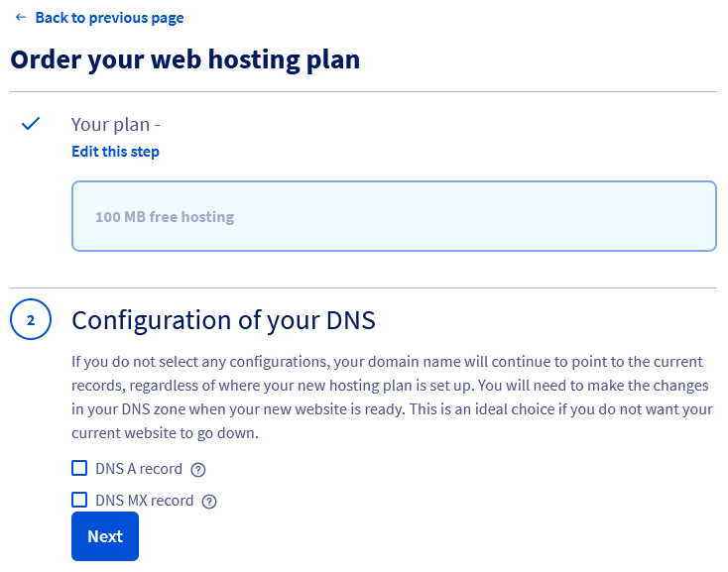Viewport: 728px width, 572px height.
Task: Show help tooltip for DNS MX record
Action: 209,502
